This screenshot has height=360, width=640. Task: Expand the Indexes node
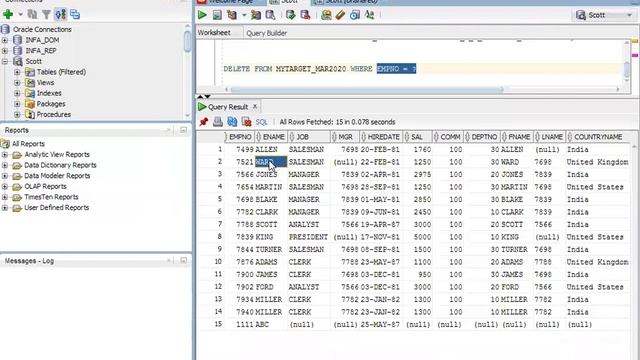click(17, 93)
